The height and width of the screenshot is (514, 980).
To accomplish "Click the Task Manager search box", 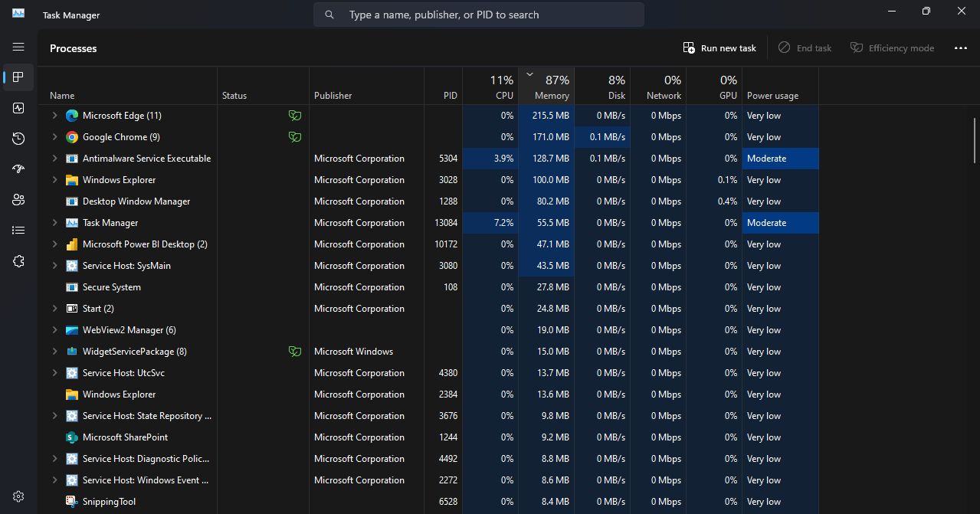I will 479,15.
